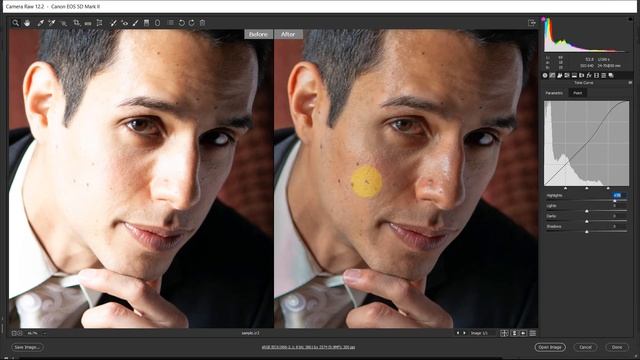Switch to the Point curve tab

[x=578, y=93]
